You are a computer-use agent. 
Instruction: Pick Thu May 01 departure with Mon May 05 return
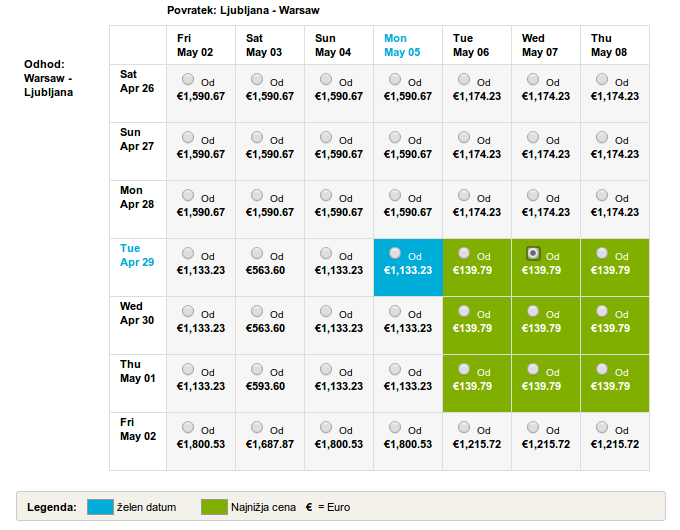(395, 370)
